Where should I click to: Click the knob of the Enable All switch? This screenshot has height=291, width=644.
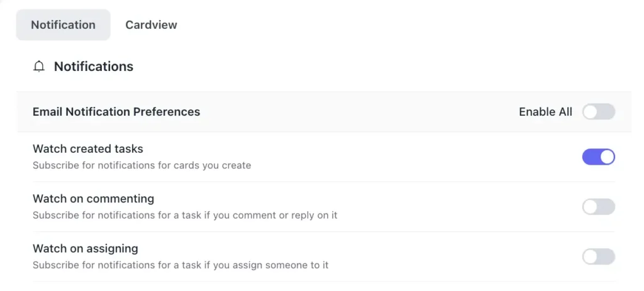tap(590, 112)
